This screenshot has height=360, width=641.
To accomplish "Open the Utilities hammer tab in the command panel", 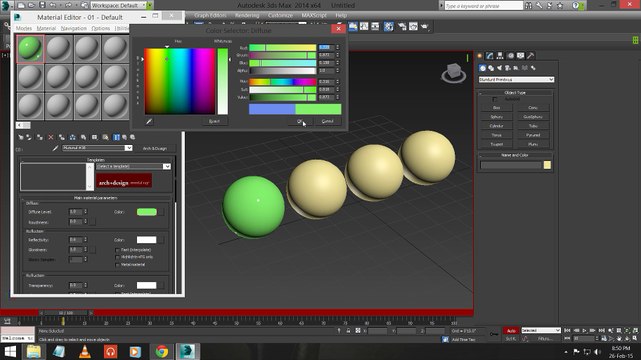I will [530, 56].
